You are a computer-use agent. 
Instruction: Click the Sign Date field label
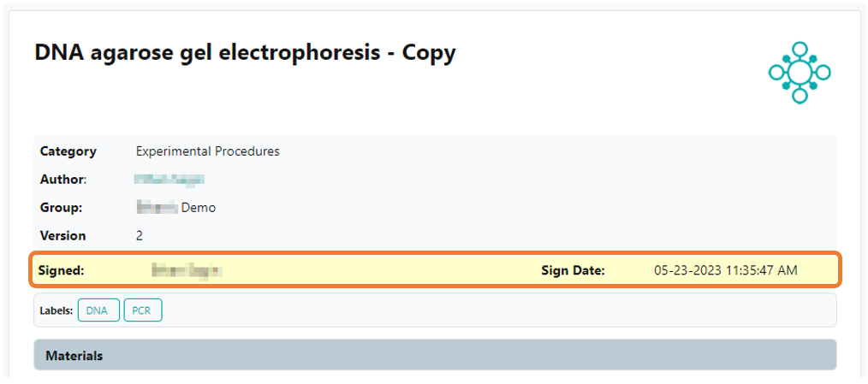pyautogui.click(x=573, y=270)
